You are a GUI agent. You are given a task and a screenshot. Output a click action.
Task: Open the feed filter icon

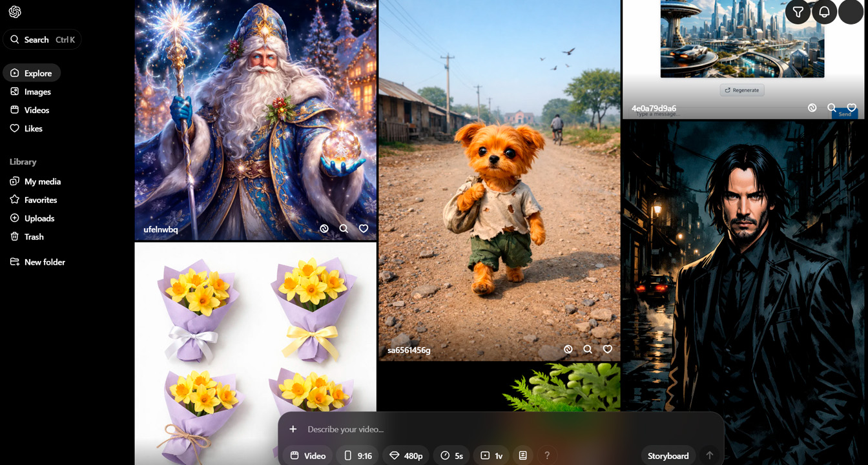pos(798,12)
